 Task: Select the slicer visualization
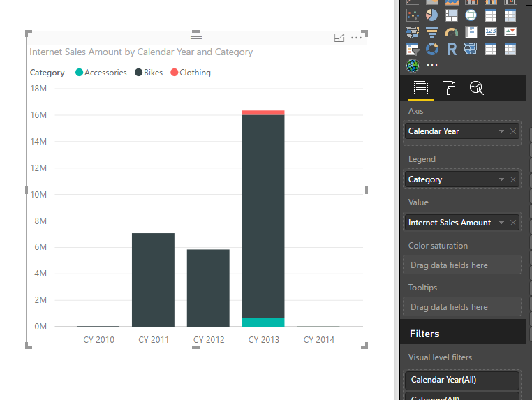(x=413, y=49)
